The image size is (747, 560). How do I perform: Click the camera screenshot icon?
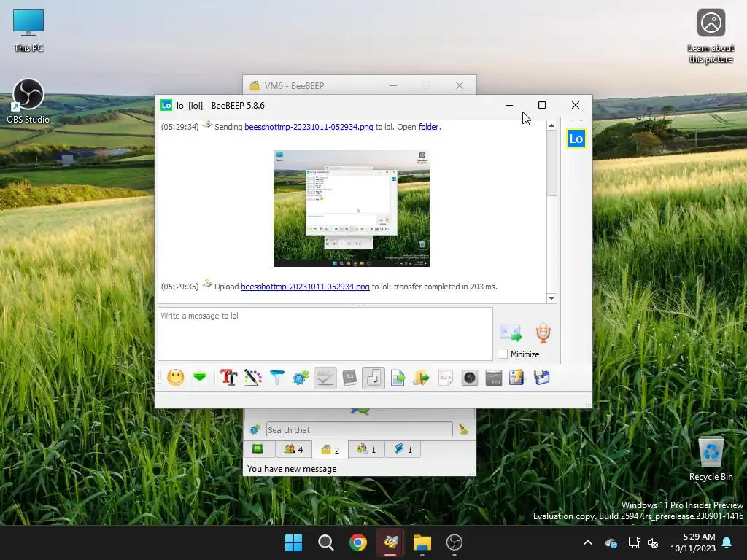tap(470, 378)
